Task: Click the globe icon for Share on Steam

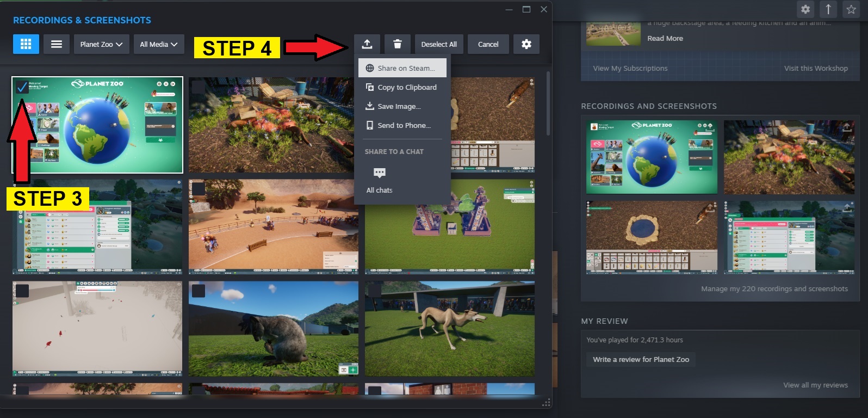Action: pyautogui.click(x=370, y=68)
